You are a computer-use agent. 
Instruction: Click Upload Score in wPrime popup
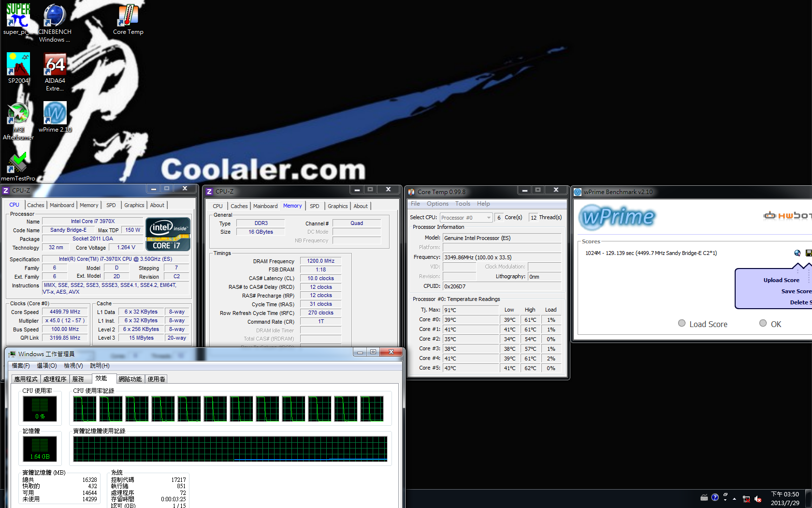click(x=782, y=280)
